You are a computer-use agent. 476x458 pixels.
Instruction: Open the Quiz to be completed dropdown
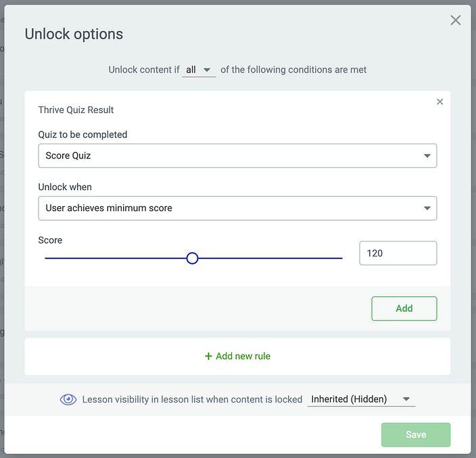pos(237,156)
